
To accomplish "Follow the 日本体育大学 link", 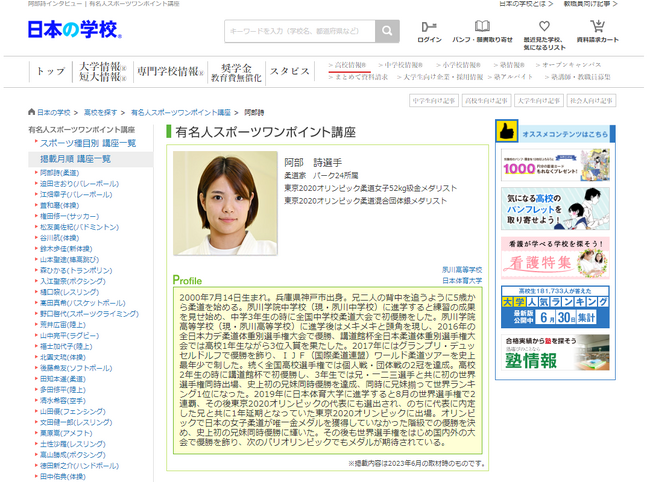I will click(x=461, y=281).
